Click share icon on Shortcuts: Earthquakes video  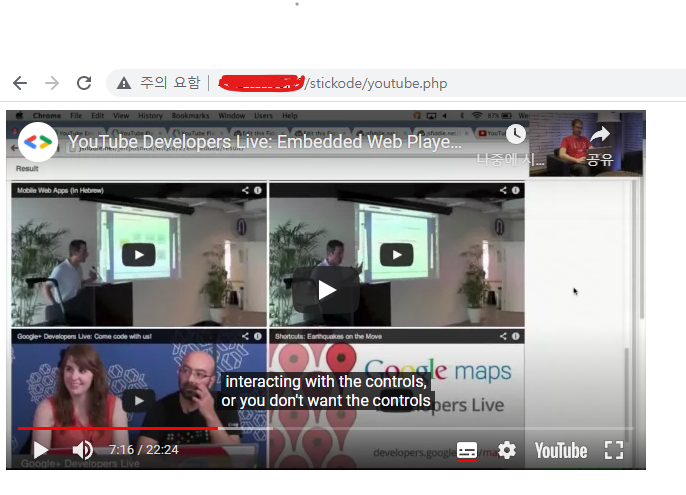503,336
